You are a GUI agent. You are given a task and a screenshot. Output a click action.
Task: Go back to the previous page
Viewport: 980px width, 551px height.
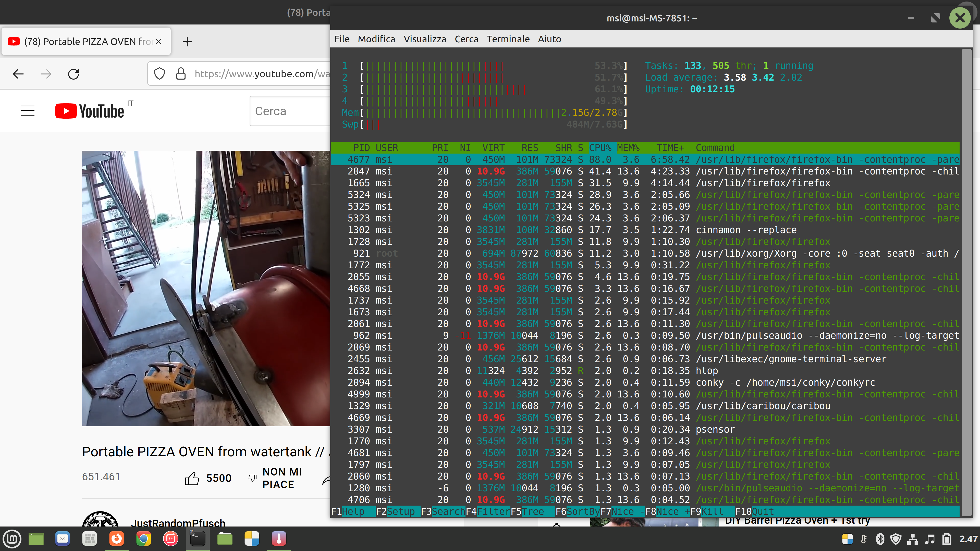point(18,74)
